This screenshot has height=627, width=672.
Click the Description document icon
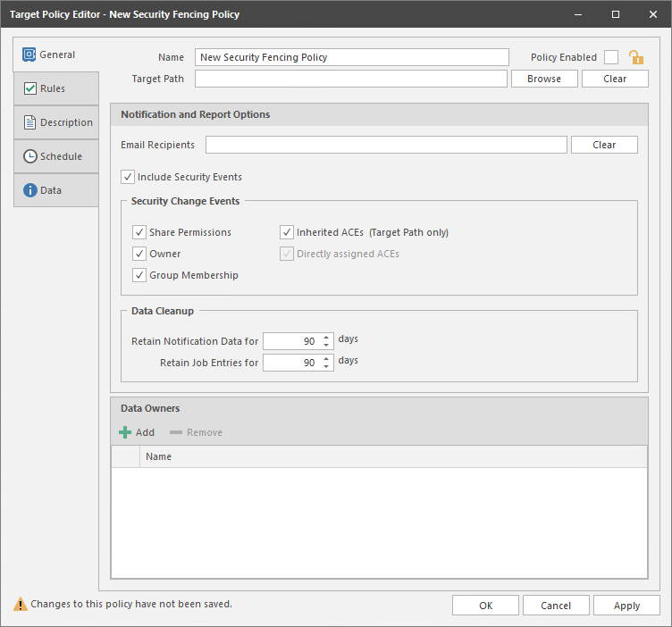coord(29,122)
